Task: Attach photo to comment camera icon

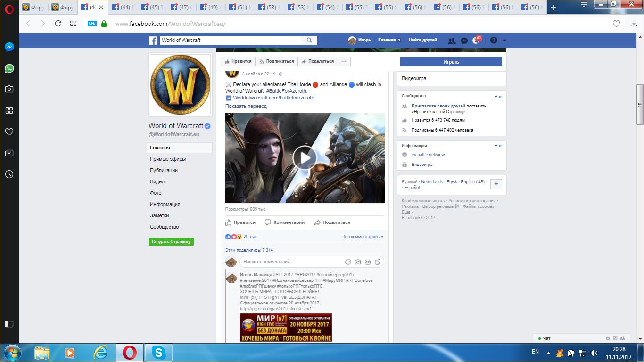Action: point(358,262)
